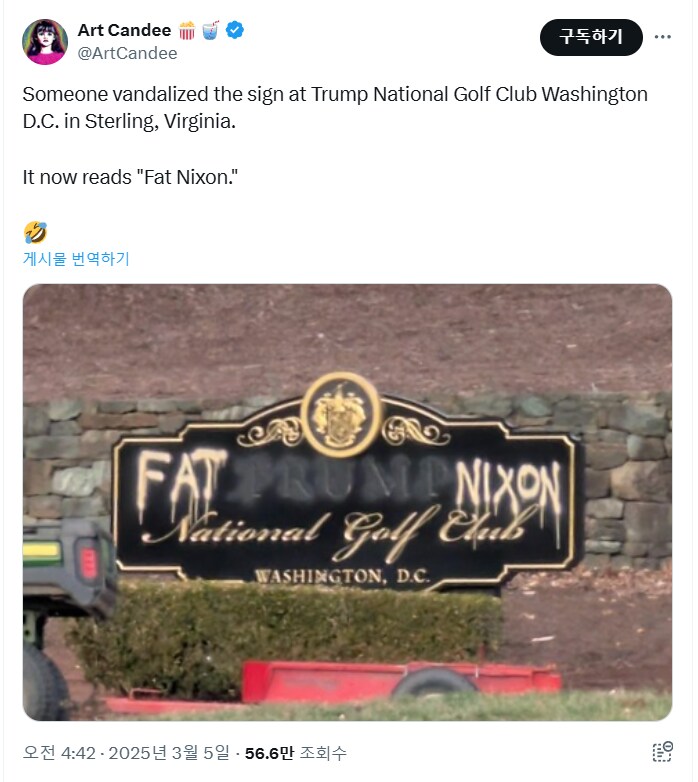Click the 구독하기 subscribe button

[x=591, y=37]
